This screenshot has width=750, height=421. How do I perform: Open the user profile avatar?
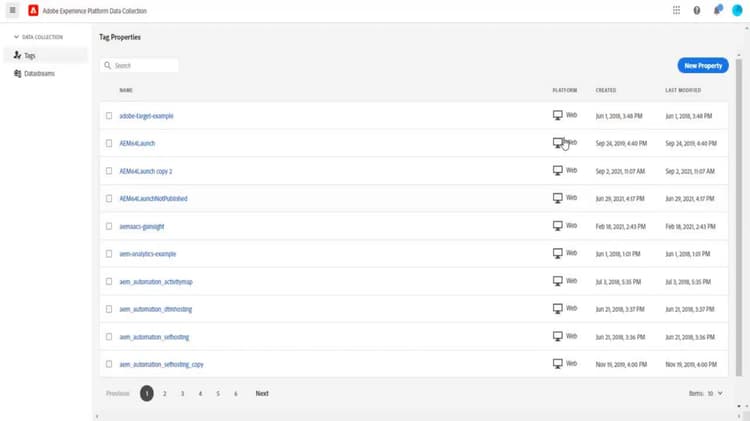736,10
